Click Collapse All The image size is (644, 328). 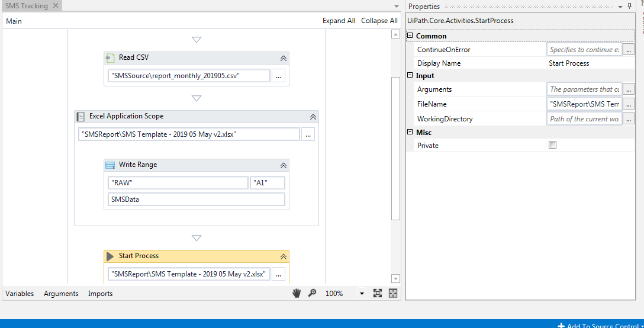click(x=379, y=21)
